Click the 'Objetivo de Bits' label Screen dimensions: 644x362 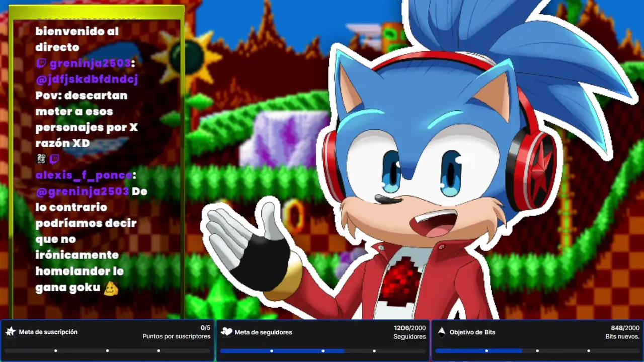point(472,332)
